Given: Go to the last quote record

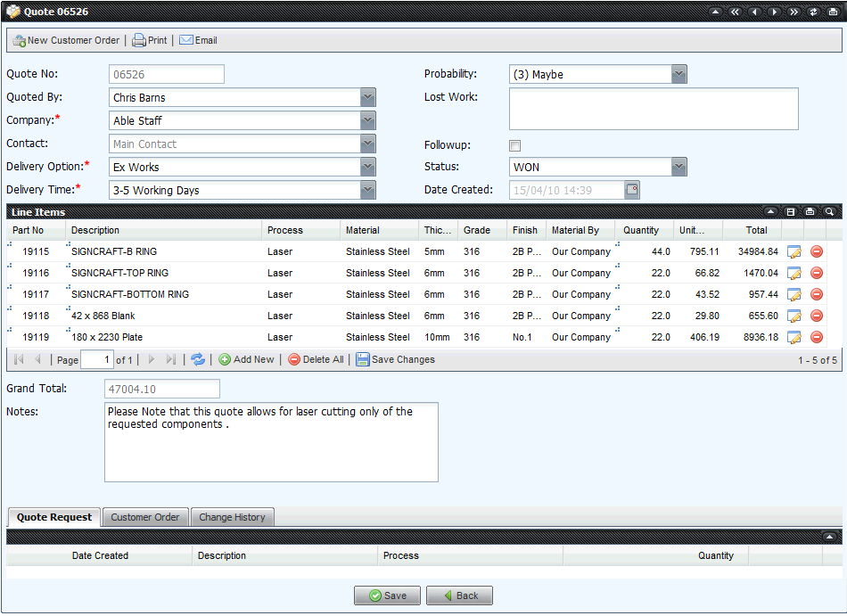Looking at the screenshot, I should click(x=793, y=12).
